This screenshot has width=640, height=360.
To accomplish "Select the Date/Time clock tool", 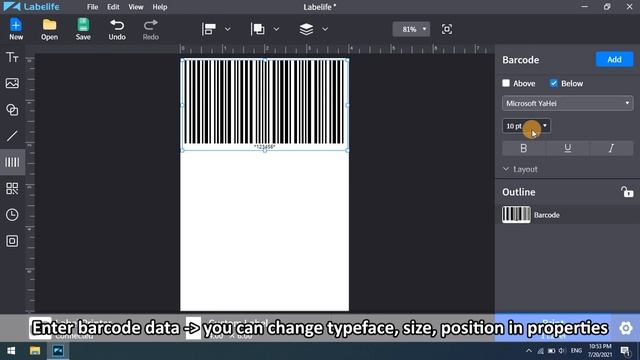I will point(12,215).
